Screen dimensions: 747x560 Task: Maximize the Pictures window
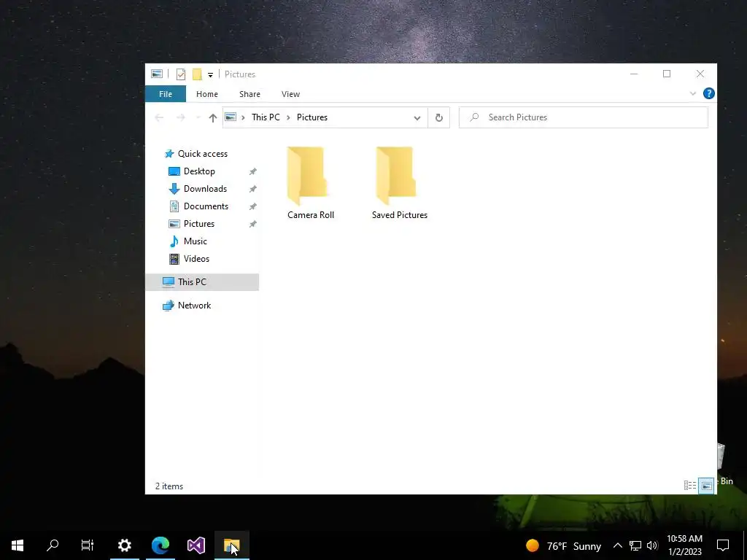click(667, 74)
